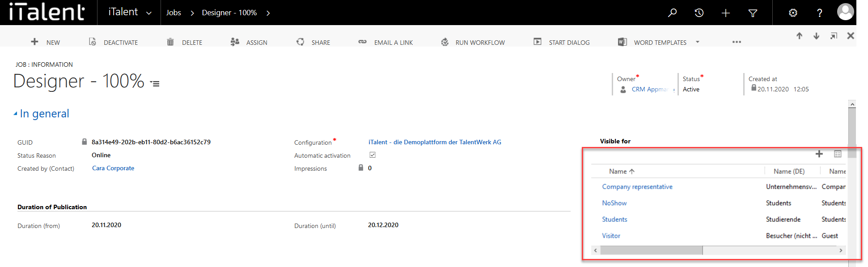Click horizontal scrollbar right arrow
This screenshot has height=267, width=868.
point(841,250)
